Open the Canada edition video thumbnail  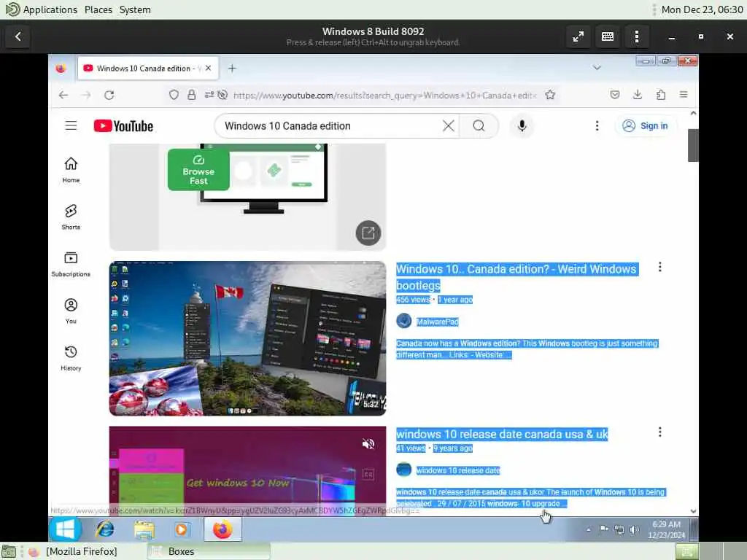[248, 338]
